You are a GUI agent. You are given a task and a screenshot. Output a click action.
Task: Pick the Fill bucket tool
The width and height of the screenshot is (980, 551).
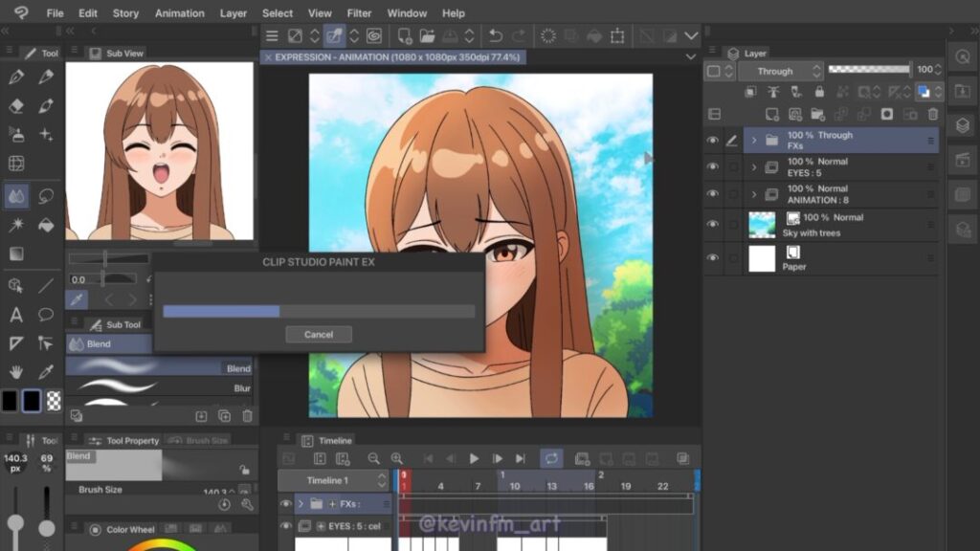45,226
